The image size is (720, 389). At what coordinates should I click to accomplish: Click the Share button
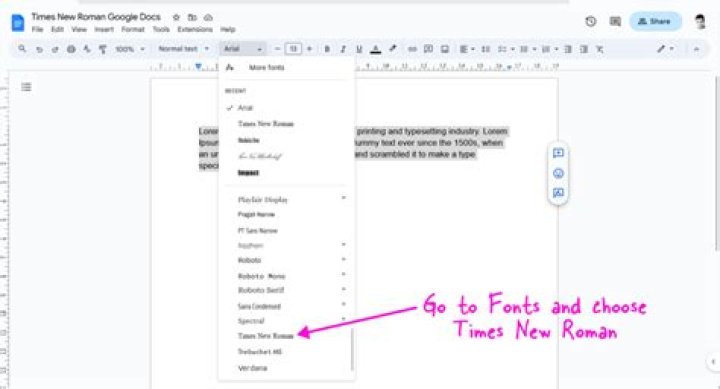pos(655,21)
